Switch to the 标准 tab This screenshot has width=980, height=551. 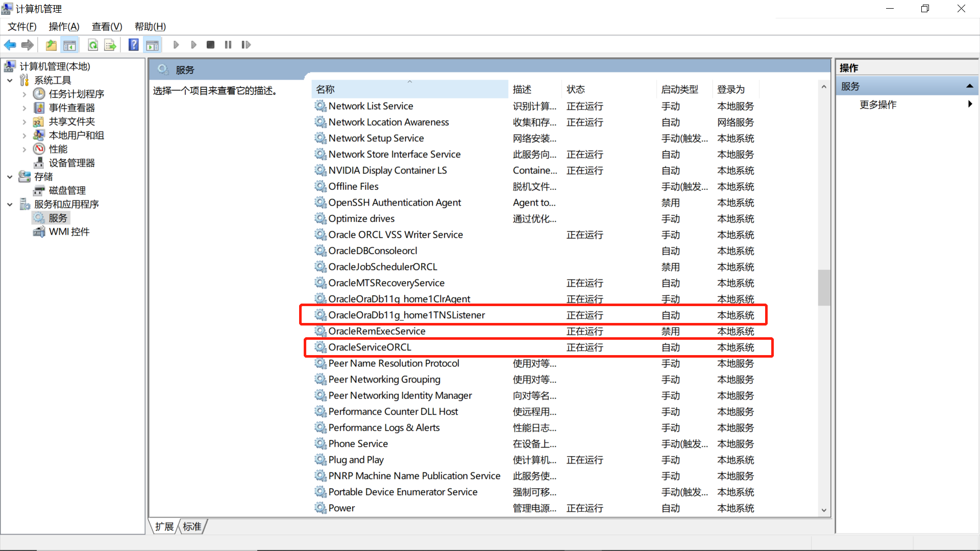coord(192,527)
